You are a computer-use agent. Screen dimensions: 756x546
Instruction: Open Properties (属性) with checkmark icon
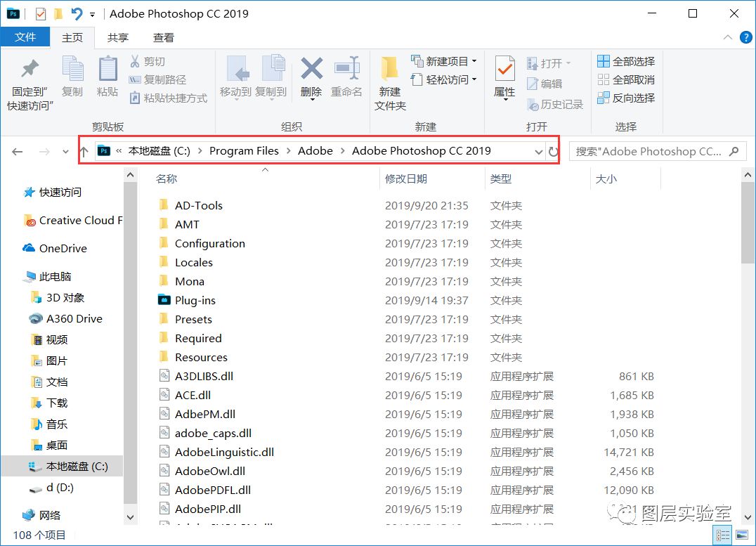504,68
